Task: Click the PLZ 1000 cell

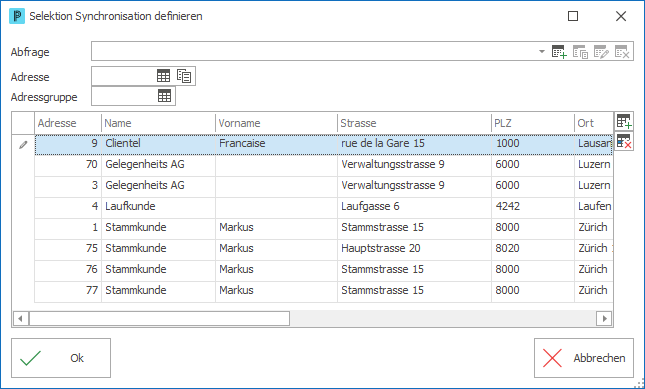Action: click(533, 144)
